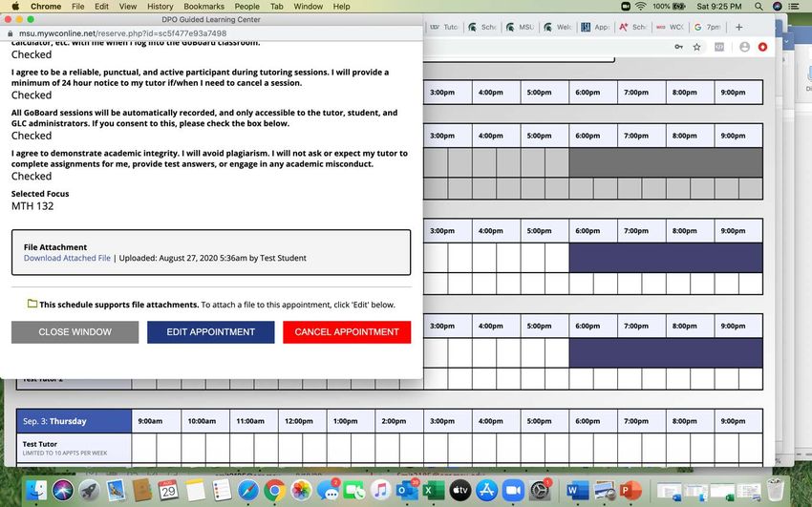Click the 'MTH 132' selected focus text

pyautogui.click(x=32, y=206)
